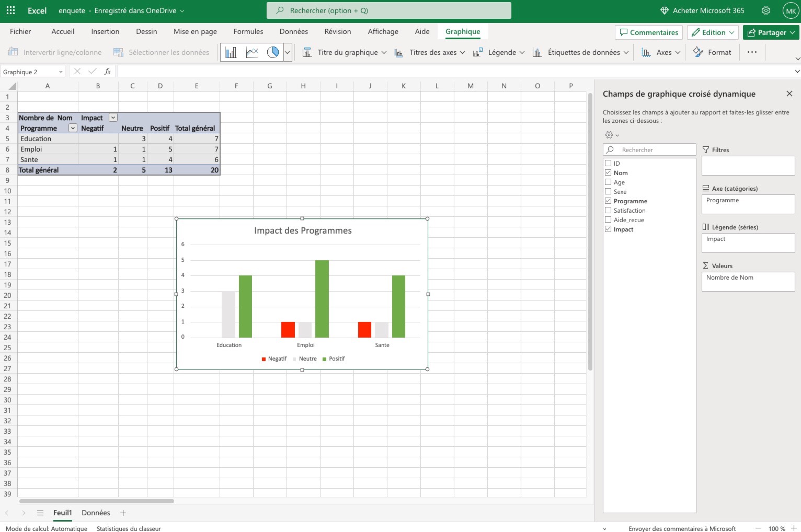Open the Axes dropdown
The width and height of the screenshot is (801, 532).
661,52
